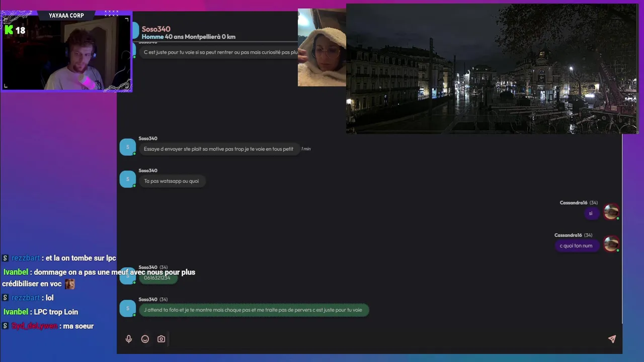Click the woman's towel-wrapped webcam thumbnail

coord(322,47)
